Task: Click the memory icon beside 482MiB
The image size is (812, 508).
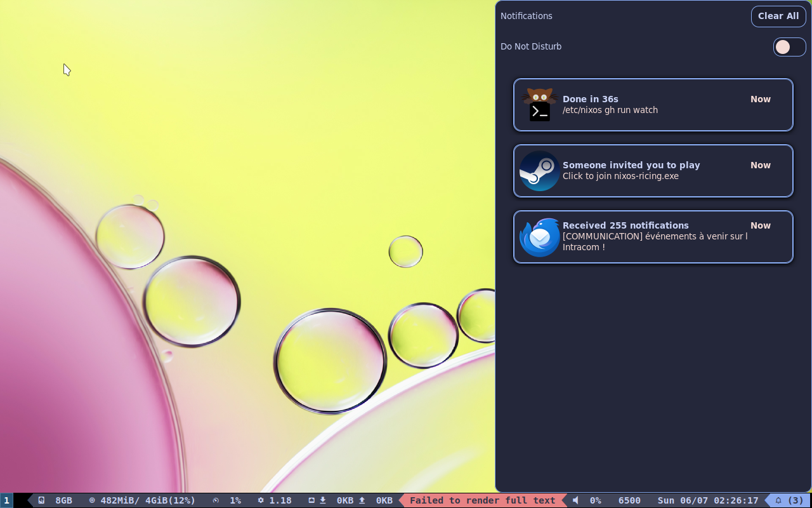Action: (x=92, y=500)
